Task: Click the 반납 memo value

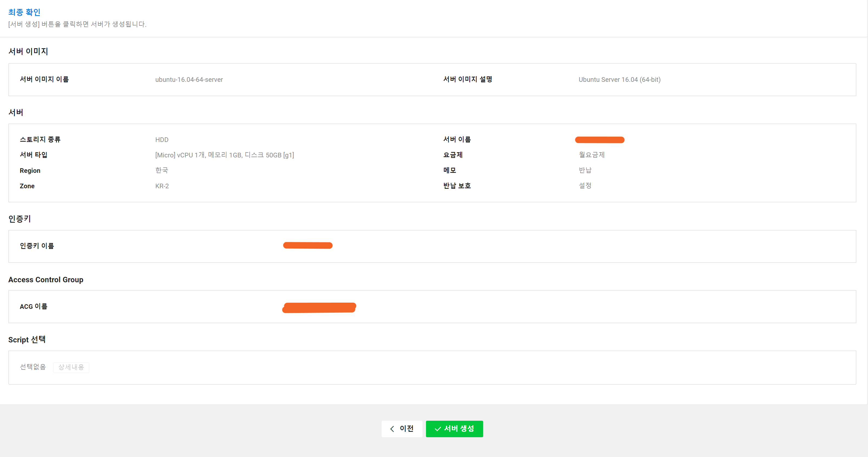Action: [x=585, y=170]
